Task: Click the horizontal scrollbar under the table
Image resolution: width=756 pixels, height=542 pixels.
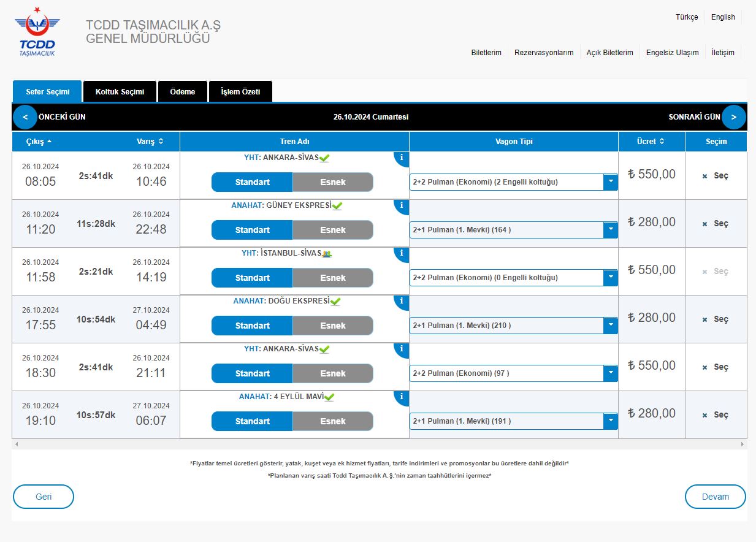Action: point(379,444)
